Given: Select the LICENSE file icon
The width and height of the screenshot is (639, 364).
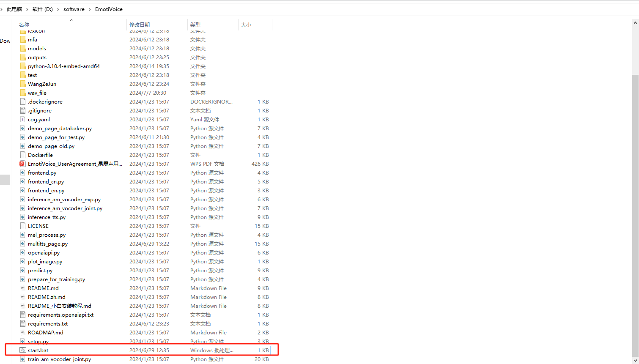Looking at the screenshot, I should pyautogui.click(x=23, y=226).
